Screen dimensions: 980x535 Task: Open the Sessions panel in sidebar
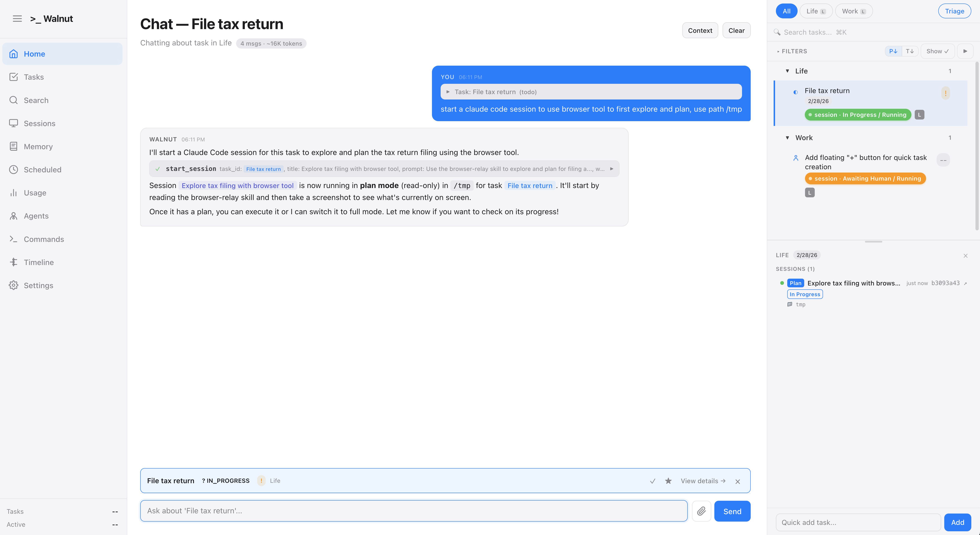pos(40,123)
